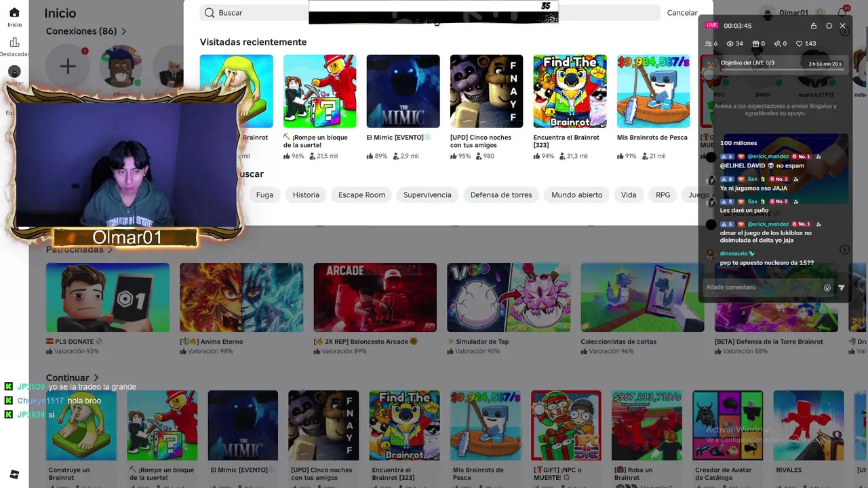Screen dimensions: 868x488
Task: Open Creador de Avatar de Catálogo
Action: click(728, 426)
